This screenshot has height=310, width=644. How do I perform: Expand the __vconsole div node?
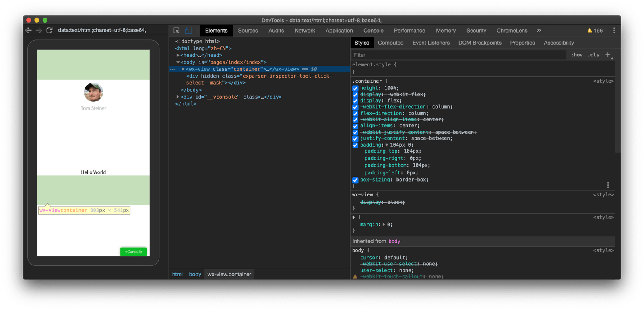coord(178,97)
